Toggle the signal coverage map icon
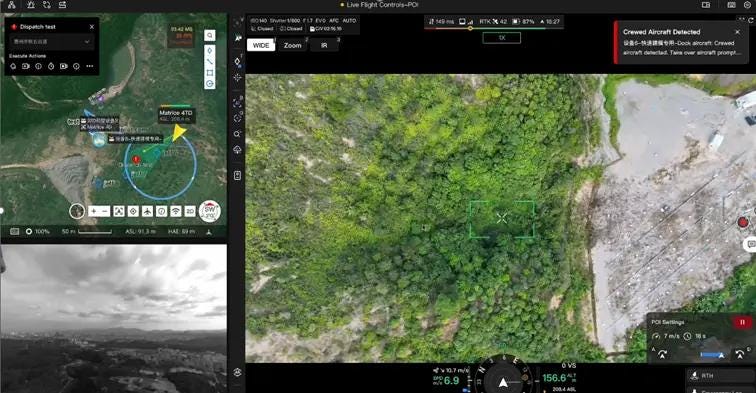 [x=176, y=211]
